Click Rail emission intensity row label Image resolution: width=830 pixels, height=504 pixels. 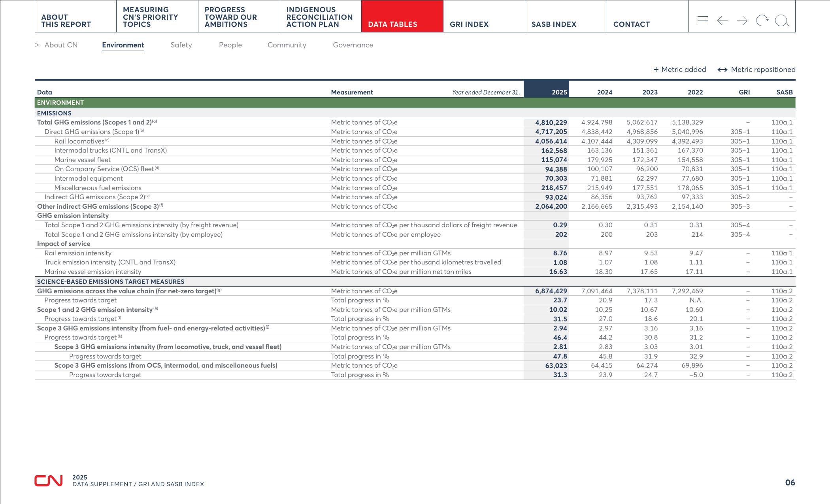click(78, 253)
